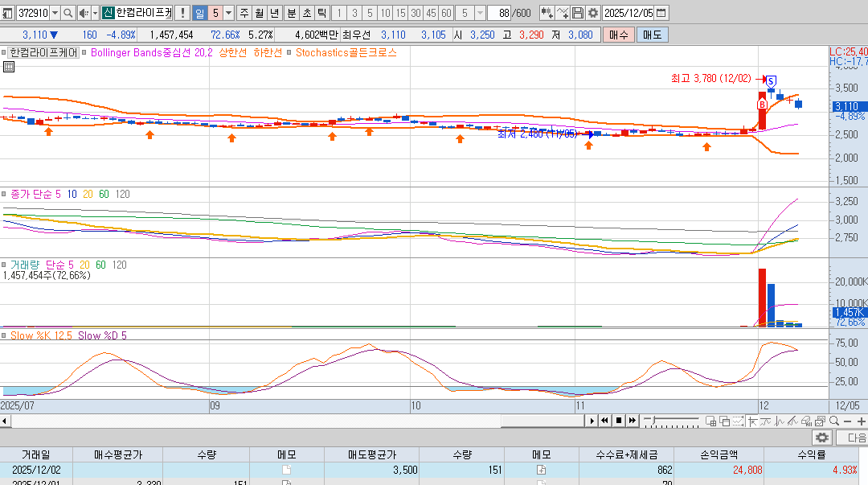The image size is (868, 485).
Task: Click the wave line indicator icon in bottom toolbar
Action: point(766,421)
